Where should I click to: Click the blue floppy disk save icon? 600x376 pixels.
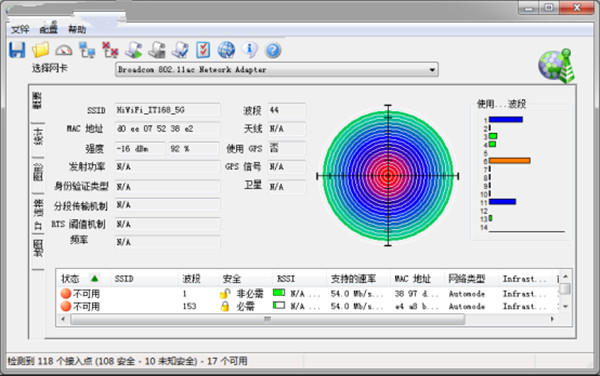pos(17,50)
